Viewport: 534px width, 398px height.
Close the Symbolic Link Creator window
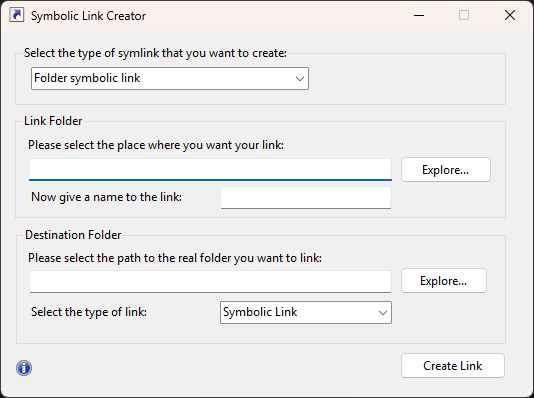click(x=510, y=15)
